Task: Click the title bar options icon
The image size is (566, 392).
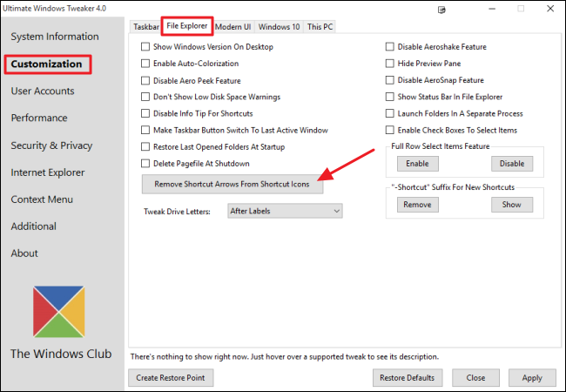Action: point(441,10)
